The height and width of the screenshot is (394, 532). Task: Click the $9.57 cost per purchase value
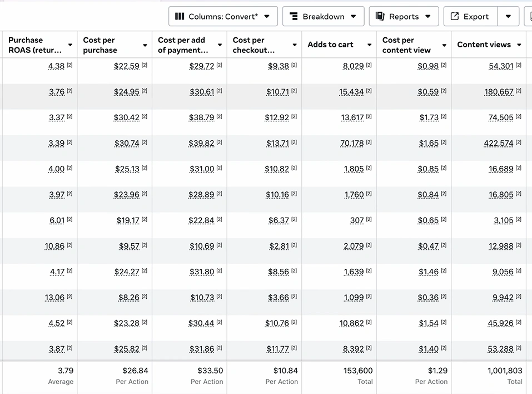coord(129,246)
